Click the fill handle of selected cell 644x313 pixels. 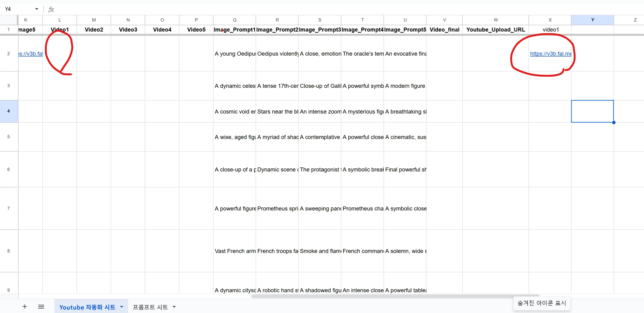pos(614,122)
